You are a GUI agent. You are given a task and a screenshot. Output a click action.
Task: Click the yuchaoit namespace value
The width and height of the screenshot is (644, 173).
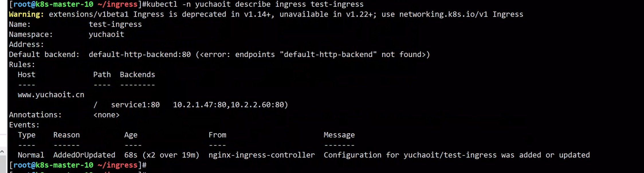(x=106, y=34)
